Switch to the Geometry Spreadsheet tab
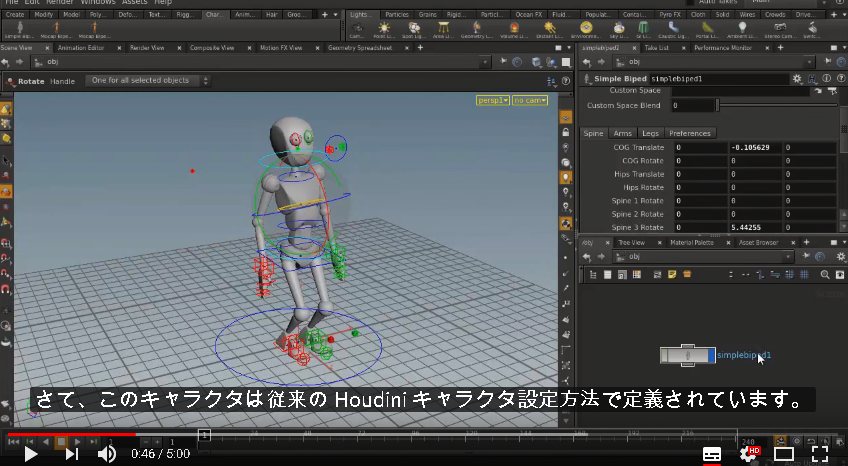 pos(360,48)
